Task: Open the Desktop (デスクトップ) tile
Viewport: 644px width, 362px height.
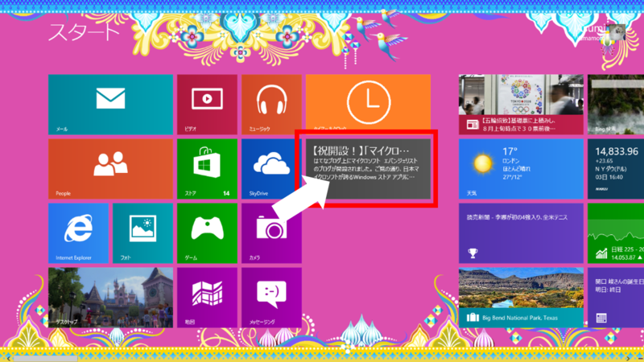Action: tap(110, 298)
